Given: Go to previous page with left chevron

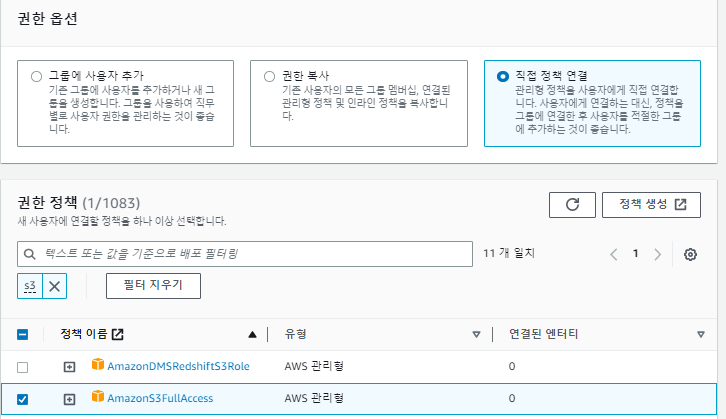Looking at the screenshot, I should [614, 254].
